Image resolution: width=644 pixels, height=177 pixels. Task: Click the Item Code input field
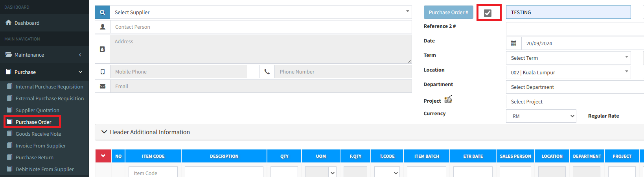[153, 173]
